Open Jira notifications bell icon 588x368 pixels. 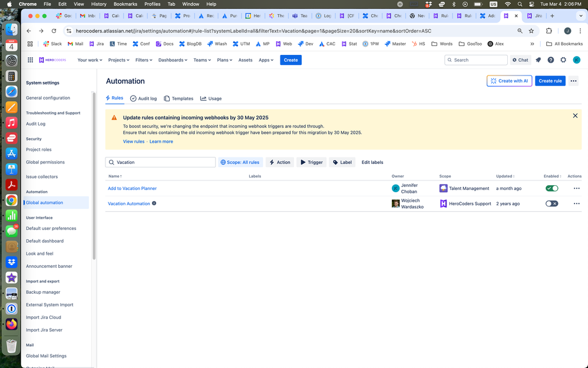tap(537, 60)
